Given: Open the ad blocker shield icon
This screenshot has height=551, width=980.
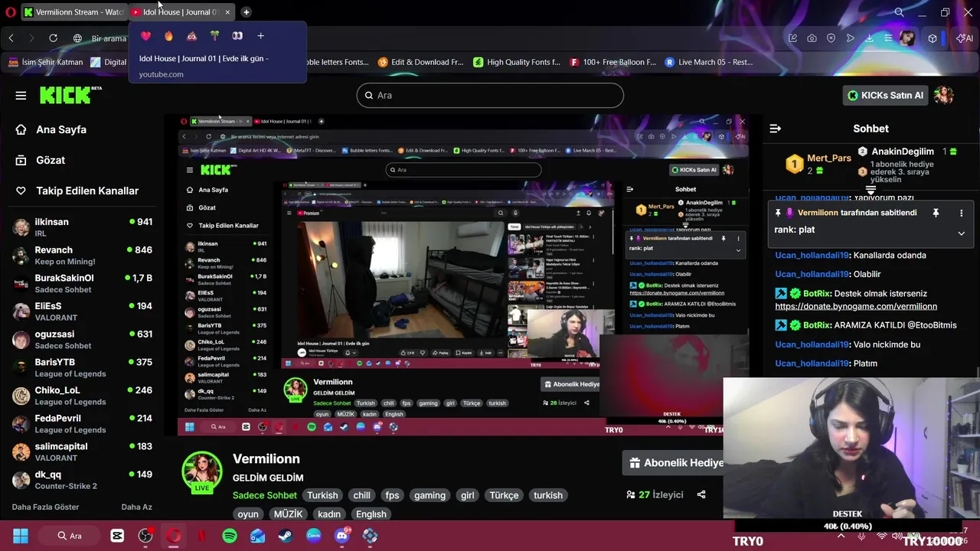Looking at the screenshot, I should 831,38.
